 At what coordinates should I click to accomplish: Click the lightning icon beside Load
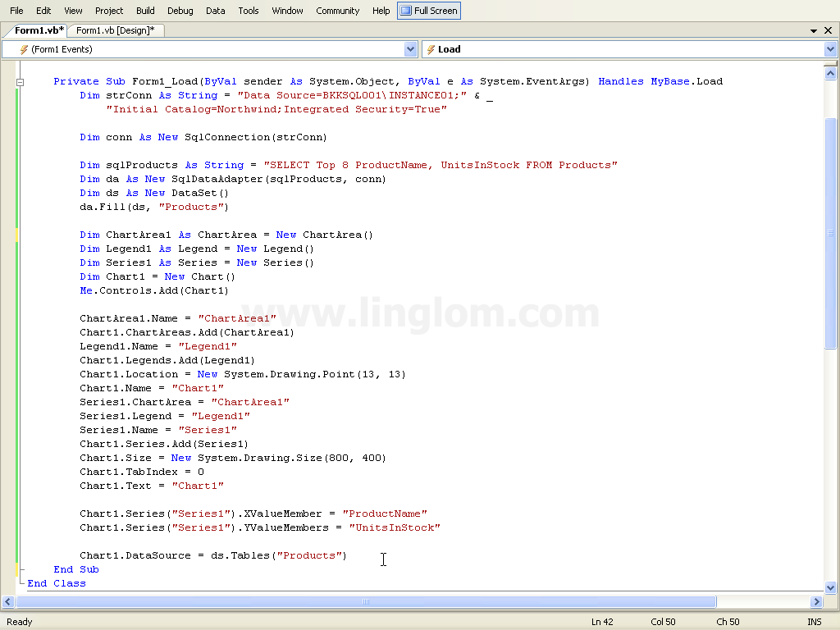coord(431,49)
